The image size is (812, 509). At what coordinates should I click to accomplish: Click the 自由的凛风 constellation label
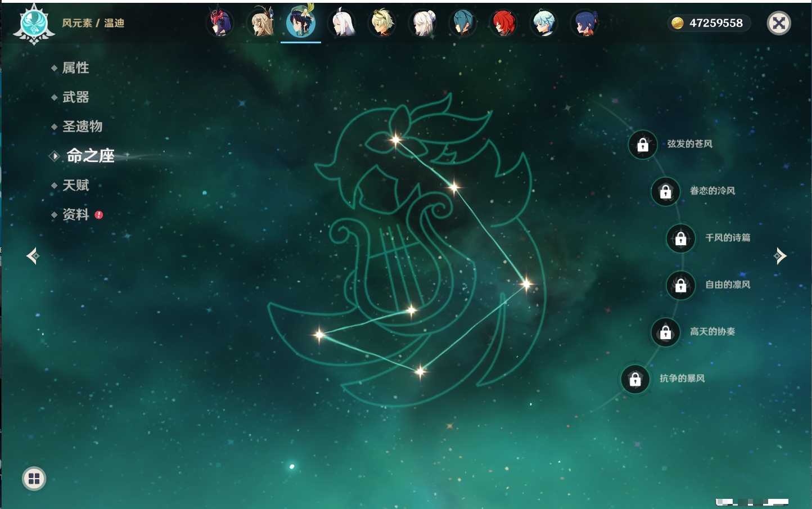coord(728,285)
